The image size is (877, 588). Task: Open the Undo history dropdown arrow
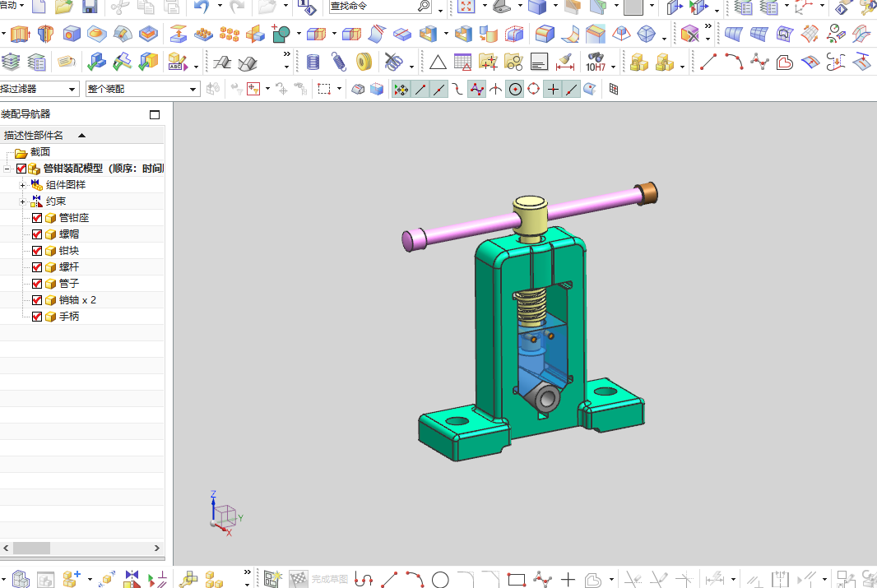[219, 7]
